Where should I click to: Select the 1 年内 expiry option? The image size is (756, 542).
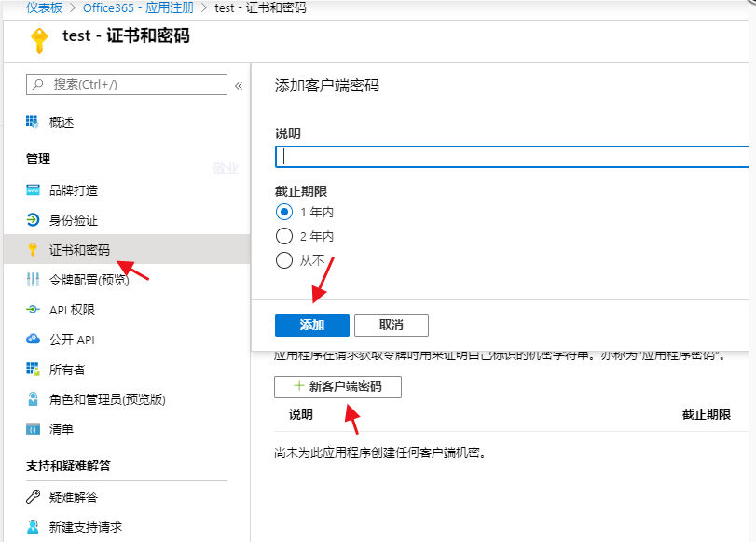(x=284, y=212)
